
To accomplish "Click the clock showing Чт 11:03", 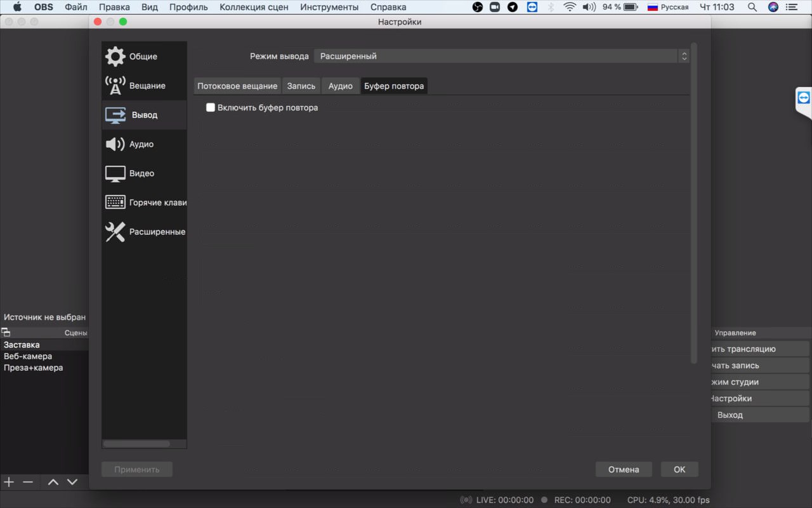I will coord(717,7).
